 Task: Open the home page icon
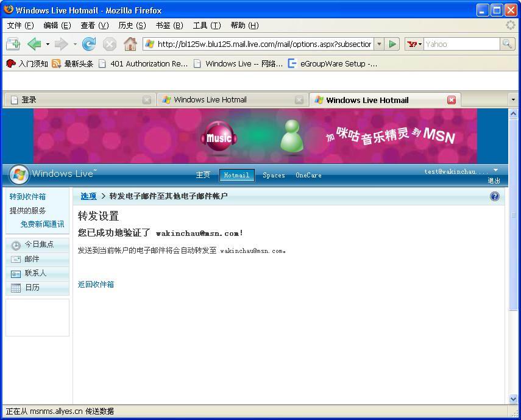click(x=130, y=44)
